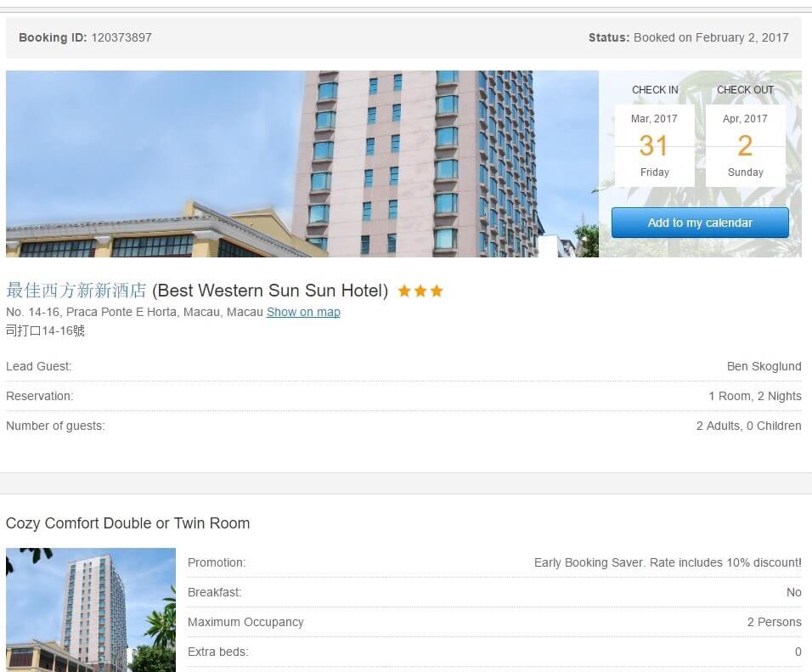
Task: Open the Cozy Comfort room thumbnail image
Action: click(x=91, y=610)
